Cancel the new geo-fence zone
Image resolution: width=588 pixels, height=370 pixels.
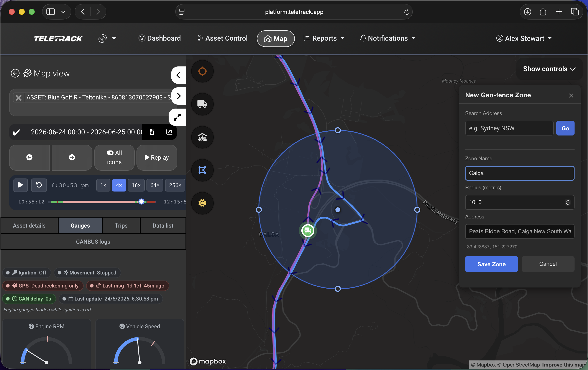(x=548, y=264)
